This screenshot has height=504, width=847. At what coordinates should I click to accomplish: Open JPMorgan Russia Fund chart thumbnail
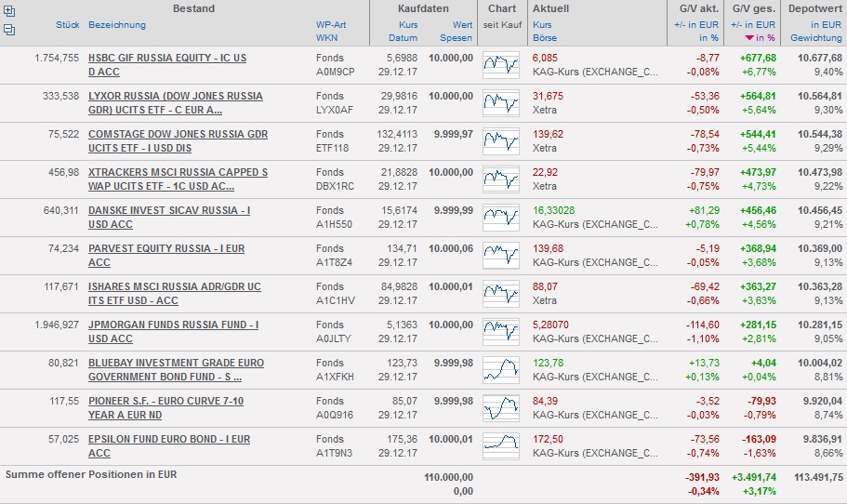[501, 332]
